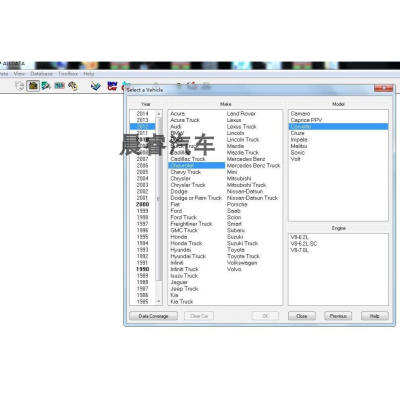The height and width of the screenshot is (400, 400).
Task: Select the V8-7.0L engine
Action: [300, 250]
